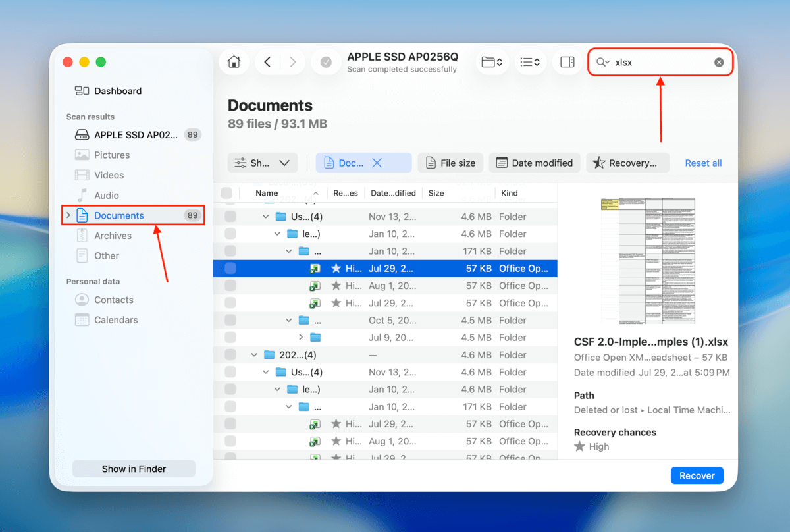
Task: Check the select-all checkbox in the header
Action: click(226, 192)
